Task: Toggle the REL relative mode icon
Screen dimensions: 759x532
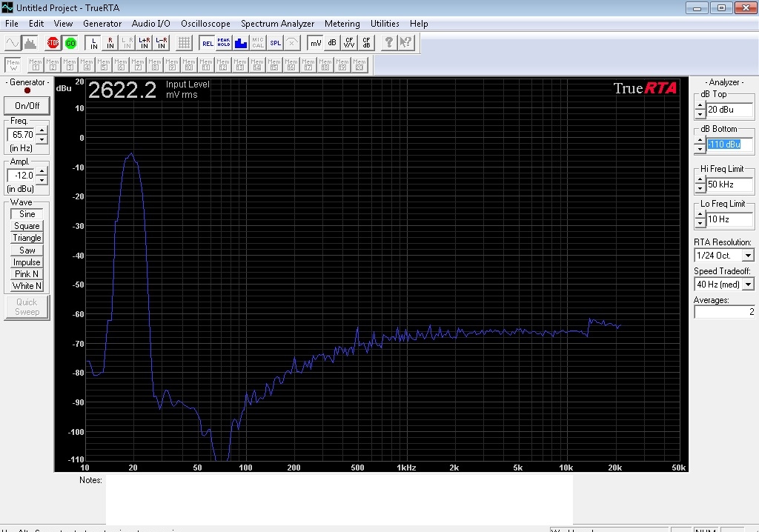Action: (208, 43)
